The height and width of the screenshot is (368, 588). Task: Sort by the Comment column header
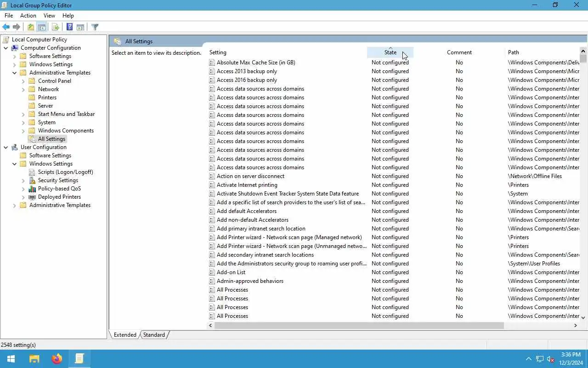[459, 52]
